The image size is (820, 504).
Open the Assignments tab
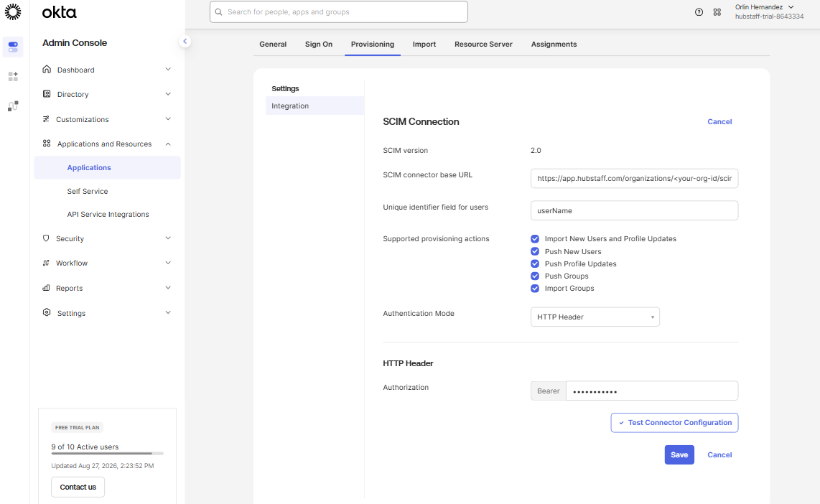(x=554, y=45)
